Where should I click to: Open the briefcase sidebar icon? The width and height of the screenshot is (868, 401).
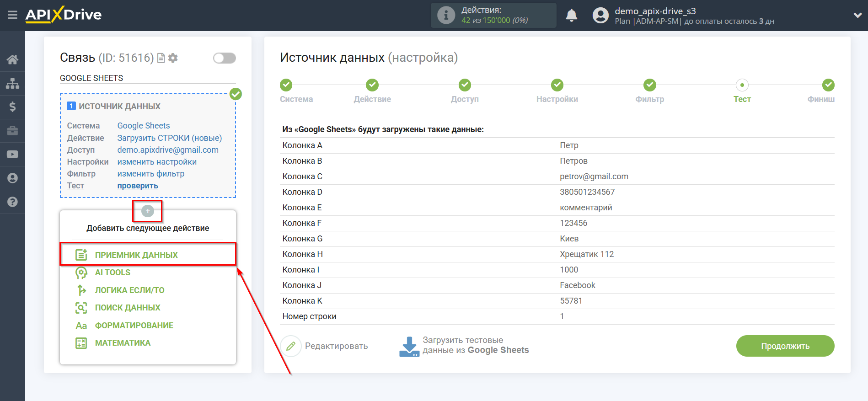point(12,131)
